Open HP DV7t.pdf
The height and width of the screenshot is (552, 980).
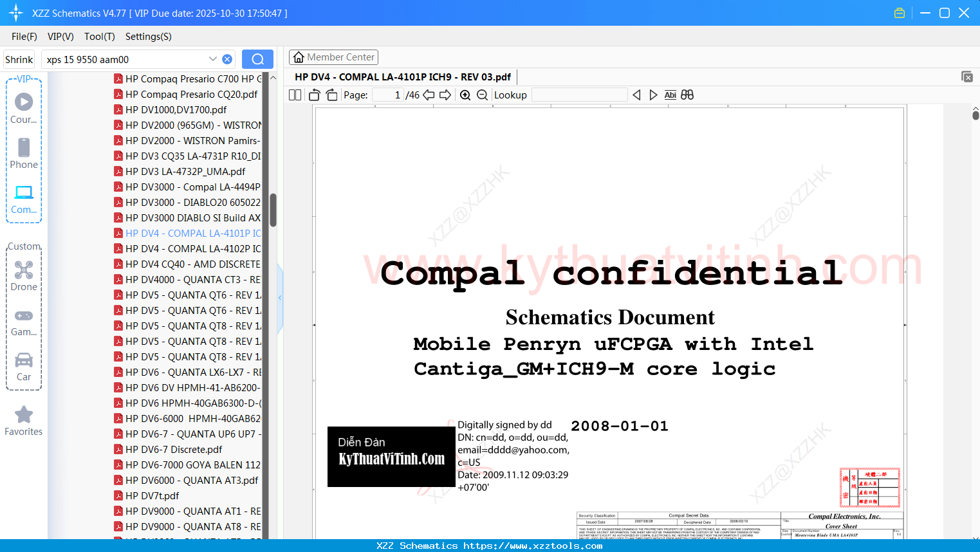(147, 496)
